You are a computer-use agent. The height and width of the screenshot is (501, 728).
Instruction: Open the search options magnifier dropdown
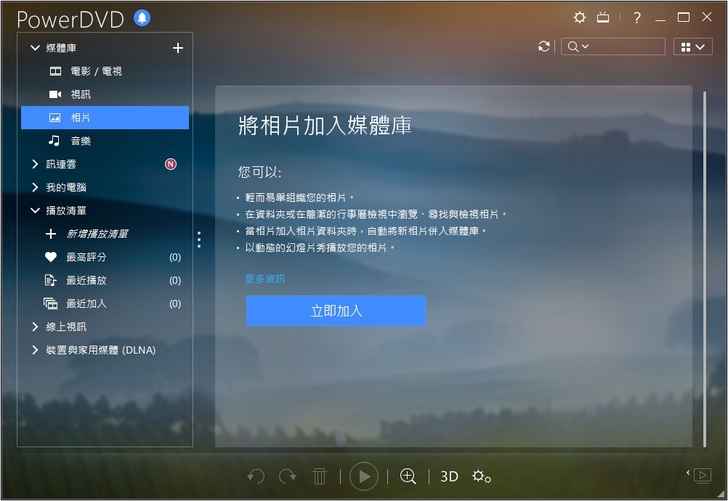coord(578,46)
